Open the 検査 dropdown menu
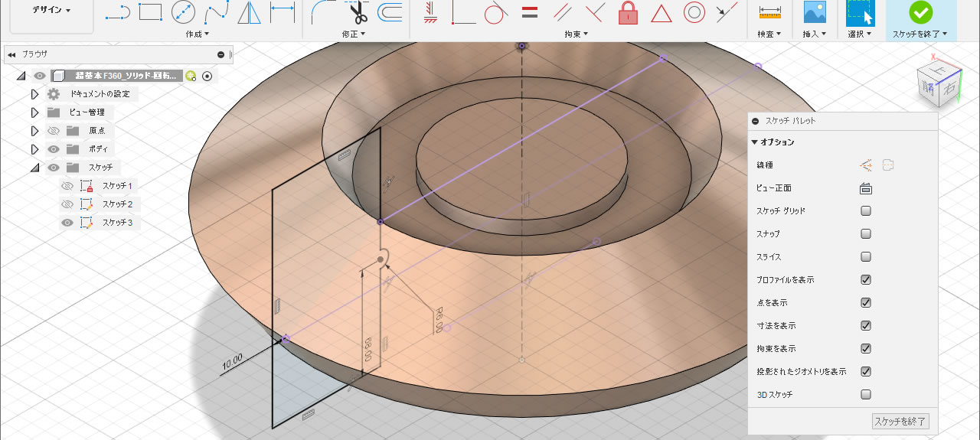Viewport: 980px width, 440px height. [x=769, y=34]
